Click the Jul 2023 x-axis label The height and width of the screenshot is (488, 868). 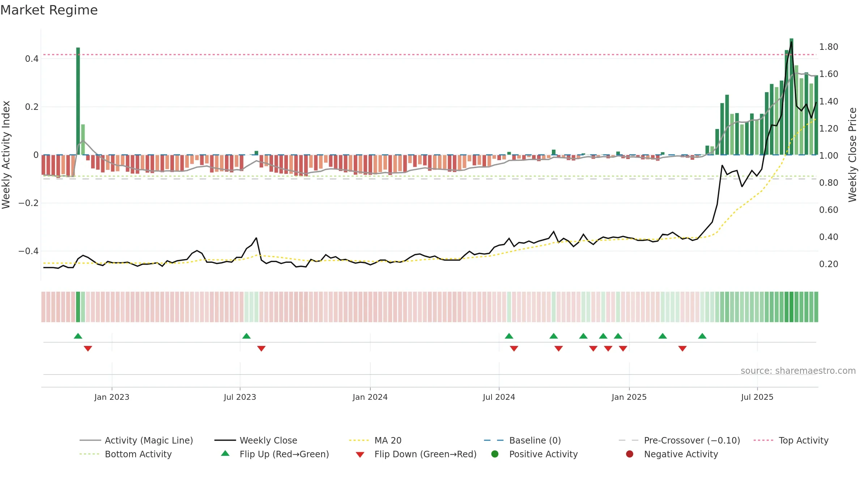coord(240,397)
